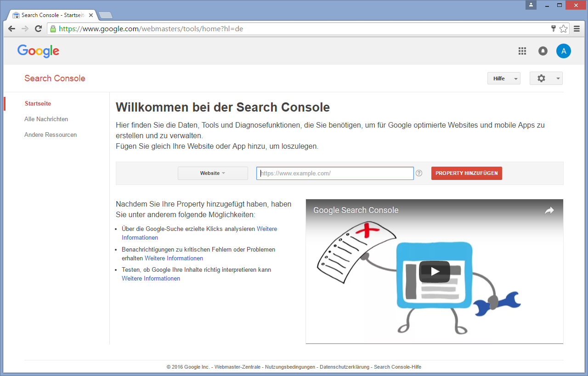Reload the page with refresh icon
The image size is (588, 376).
point(39,28)
